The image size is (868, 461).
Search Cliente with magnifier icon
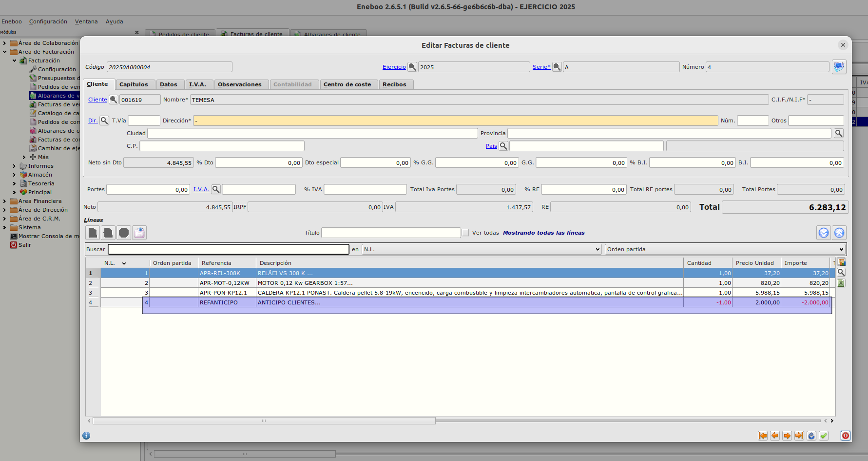point(113,100)
